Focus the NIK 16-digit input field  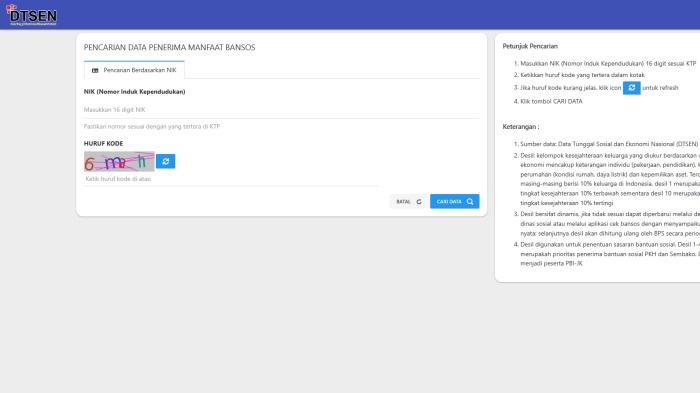(282, 109)
